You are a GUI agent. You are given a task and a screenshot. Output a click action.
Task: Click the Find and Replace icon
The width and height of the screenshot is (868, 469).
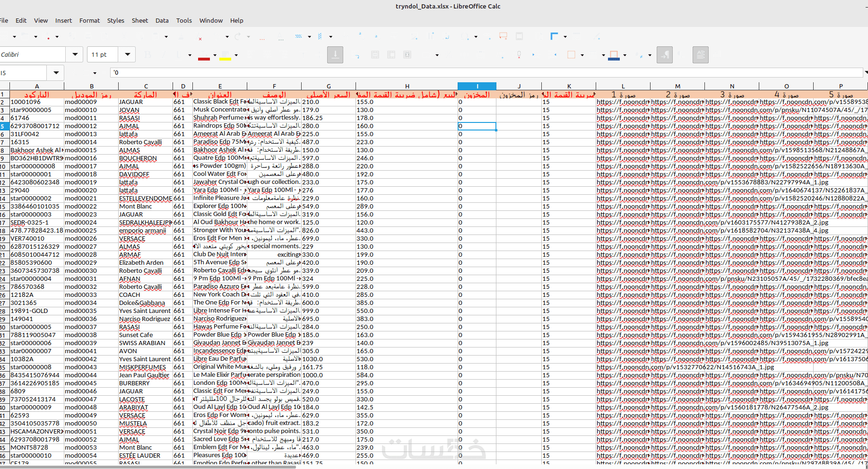coord(262,36)
